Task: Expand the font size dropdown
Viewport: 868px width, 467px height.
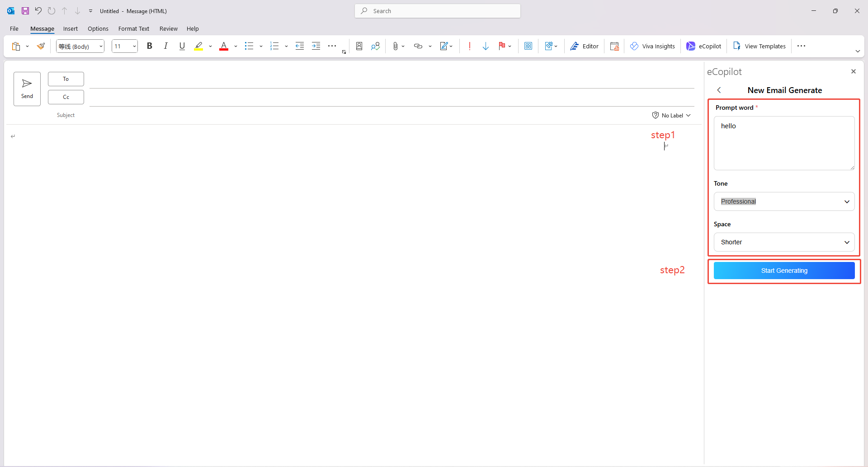Action: coord(134,46)
